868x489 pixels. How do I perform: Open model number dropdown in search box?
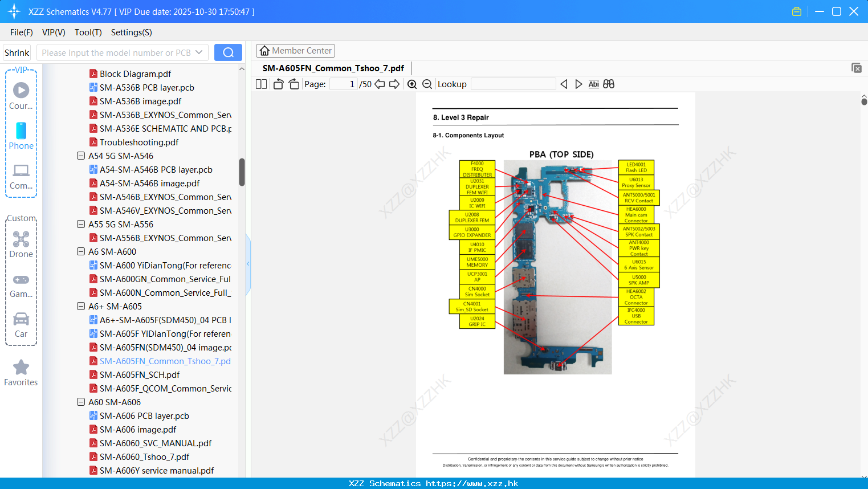(x=199, y=52)
